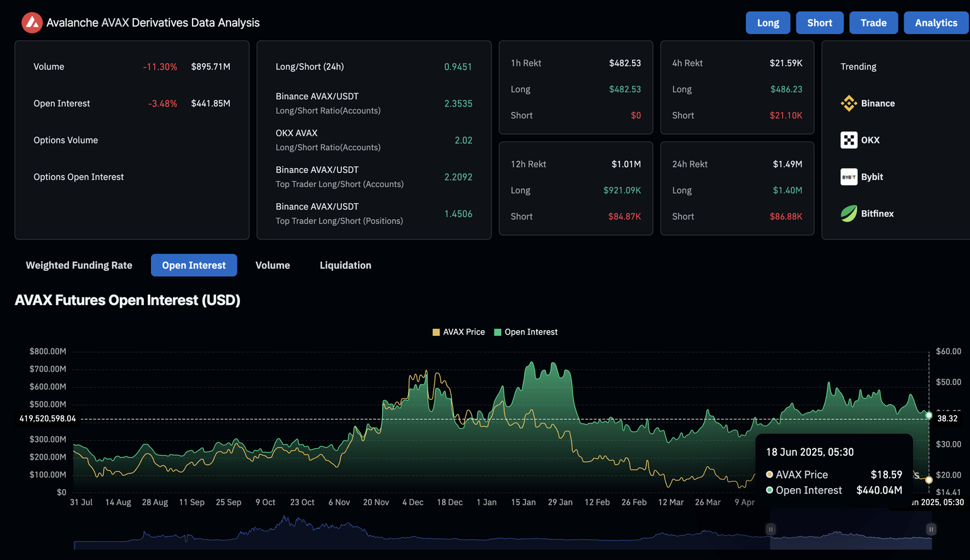Click the Bitfinex leaf logo icon
This screenshot has height=560, width=970.
(849, 214)
